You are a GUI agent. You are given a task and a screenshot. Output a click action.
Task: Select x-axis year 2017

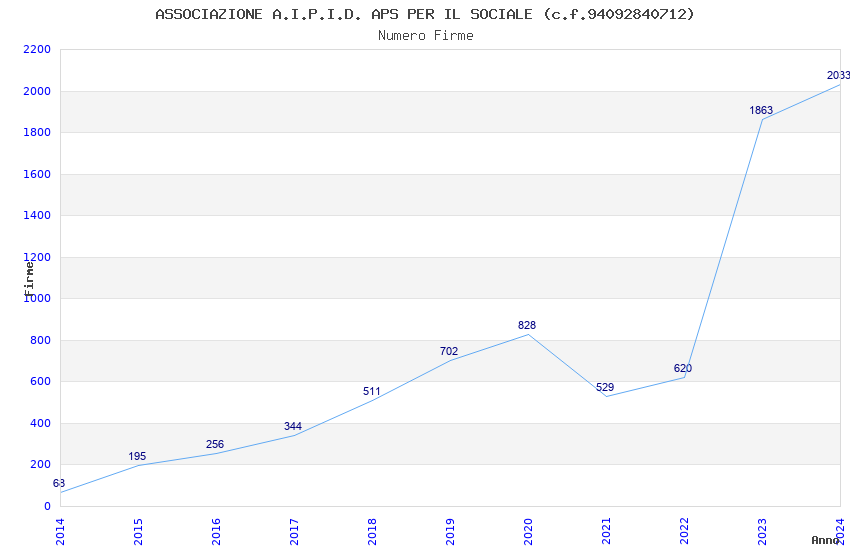point(294,532)
